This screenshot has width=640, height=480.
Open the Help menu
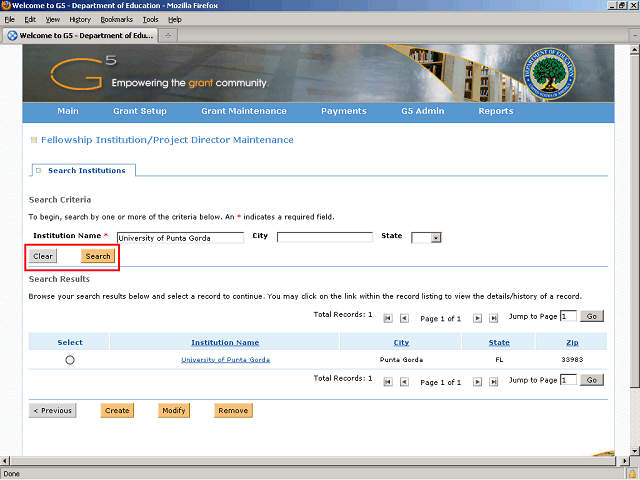point(175,20)
